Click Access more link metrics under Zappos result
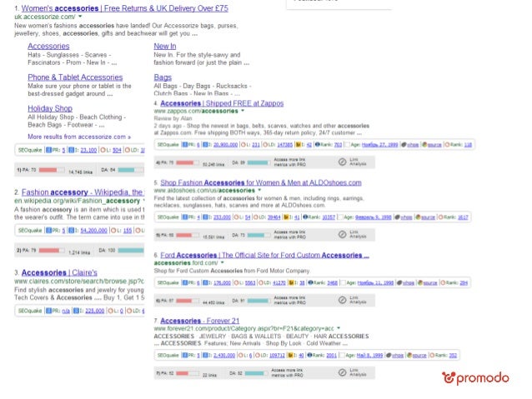 pyautogui.click(x=289, y=162)
